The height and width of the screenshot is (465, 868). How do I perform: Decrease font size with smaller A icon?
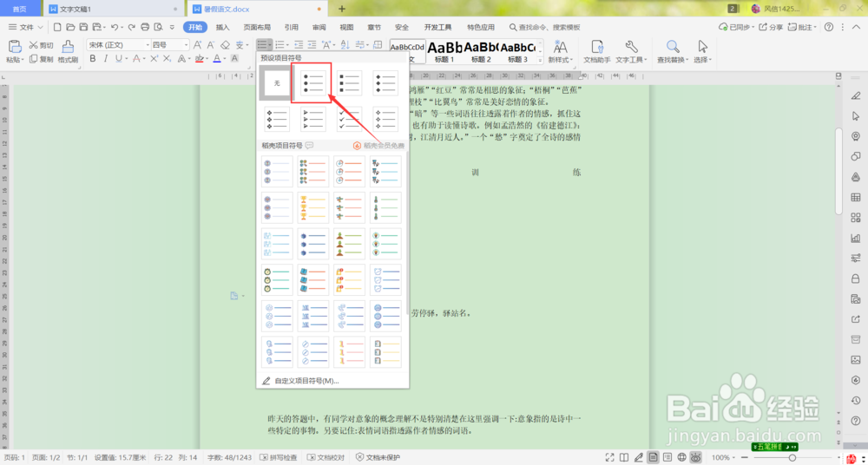(x=212, y=45)
